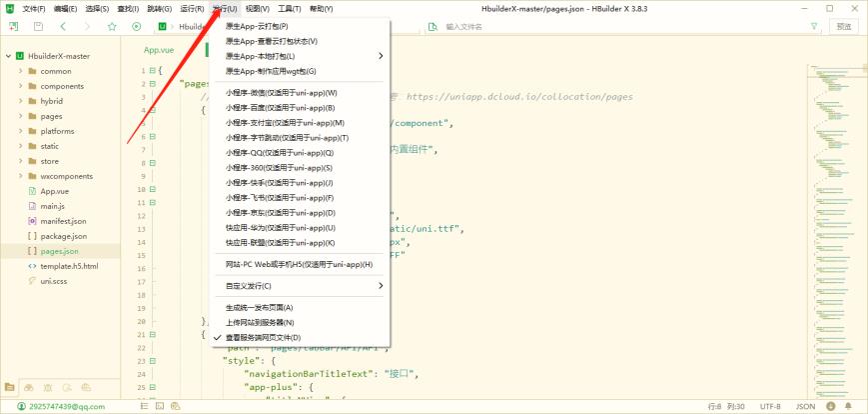
Task: Expand the static folder
Action: (x=21, y=146)
